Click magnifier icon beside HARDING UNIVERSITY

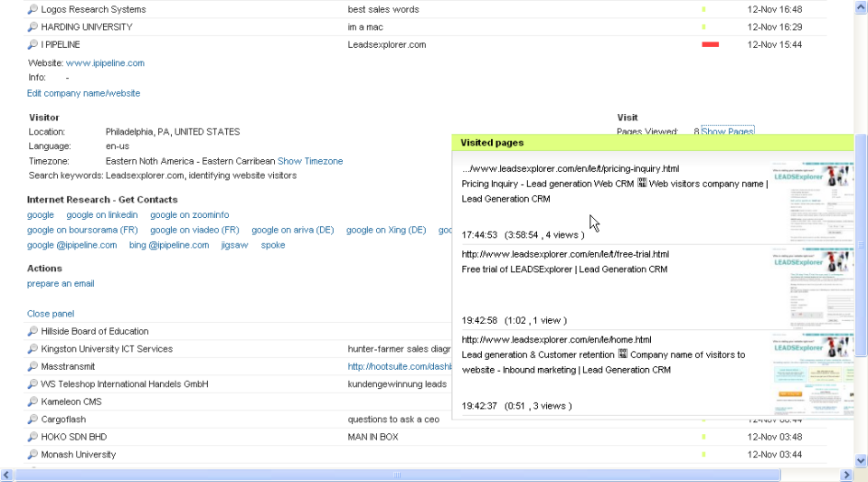[33, 27]
